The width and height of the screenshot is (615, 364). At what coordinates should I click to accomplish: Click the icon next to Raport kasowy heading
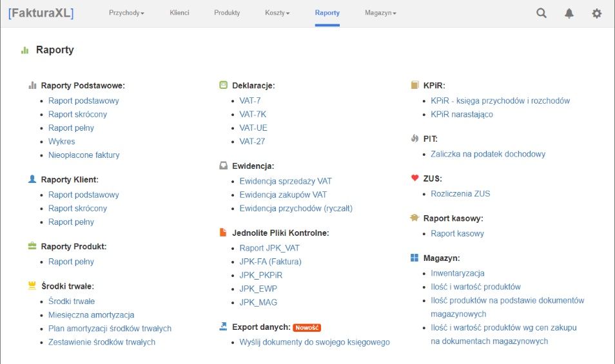coord(415,218)
